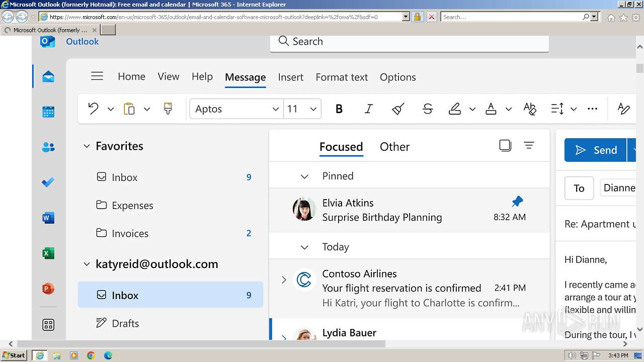Open the Lydia Bauer email
The width and height of the screenshot is (644, 362).
(410, 329)
